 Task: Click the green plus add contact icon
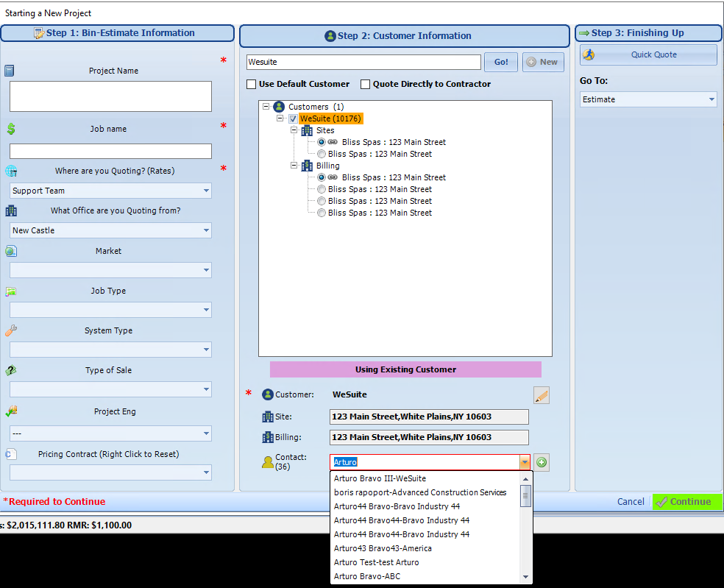coord(542,462)
